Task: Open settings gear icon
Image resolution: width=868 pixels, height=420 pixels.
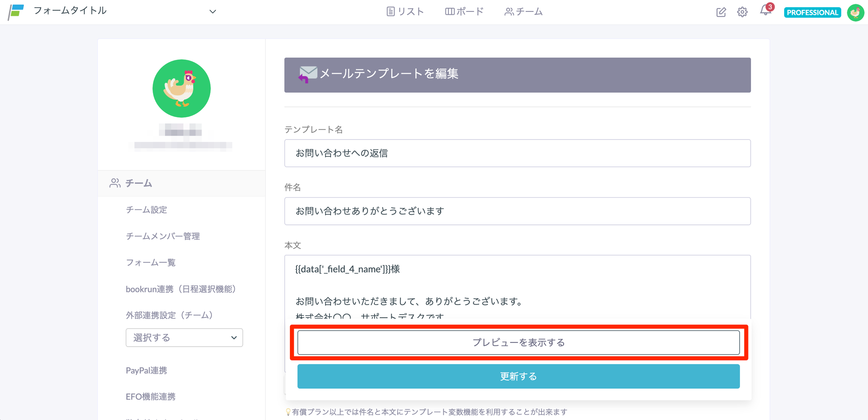Action: point(742,12)
